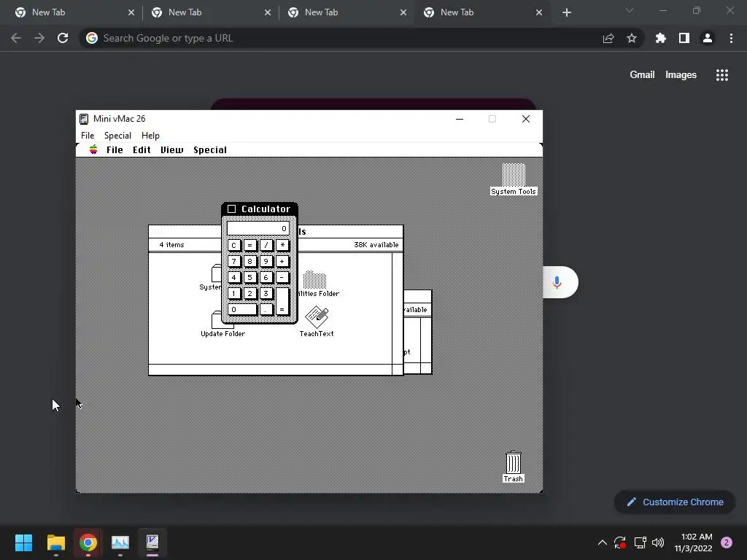Screen dimensions: 747x560
Task: Open File Explorer from the taskbar
Action: click(55, 542)
